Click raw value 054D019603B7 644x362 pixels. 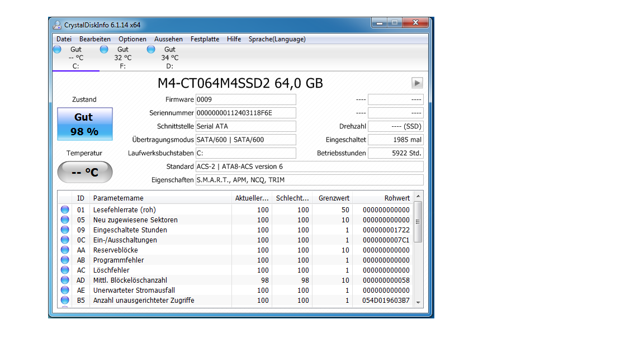coord(386,301)
